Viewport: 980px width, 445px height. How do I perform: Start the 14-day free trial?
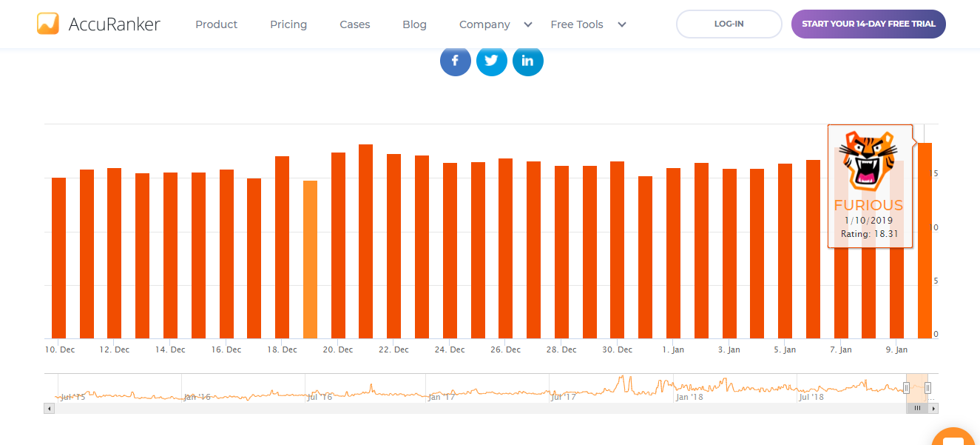click(x=868, y=23)
